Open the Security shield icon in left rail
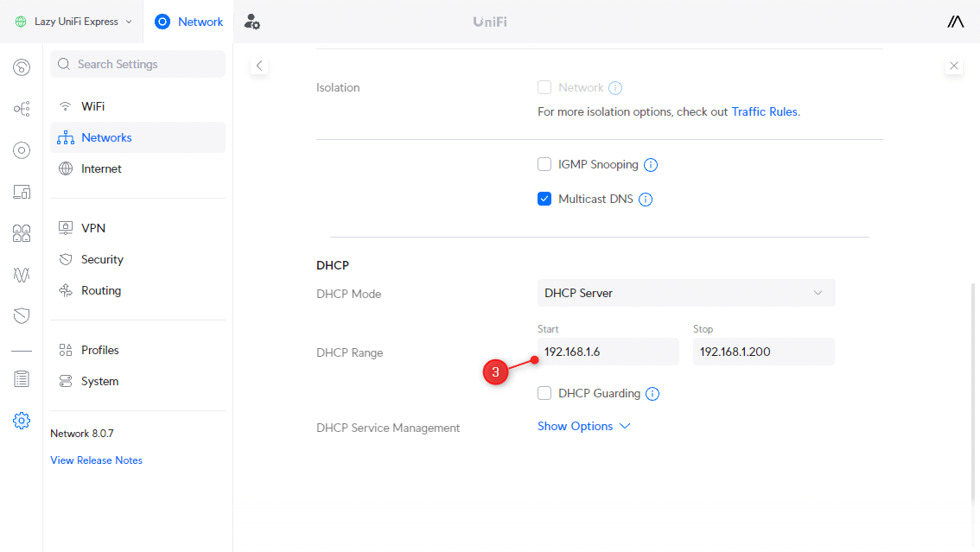980x552 pixels. (x=22, y=316)
